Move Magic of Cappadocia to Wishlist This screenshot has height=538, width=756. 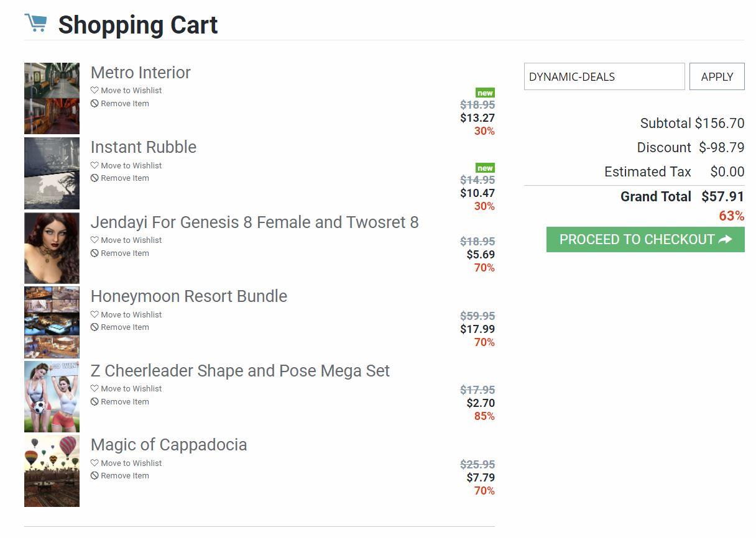tap(131, 463)
